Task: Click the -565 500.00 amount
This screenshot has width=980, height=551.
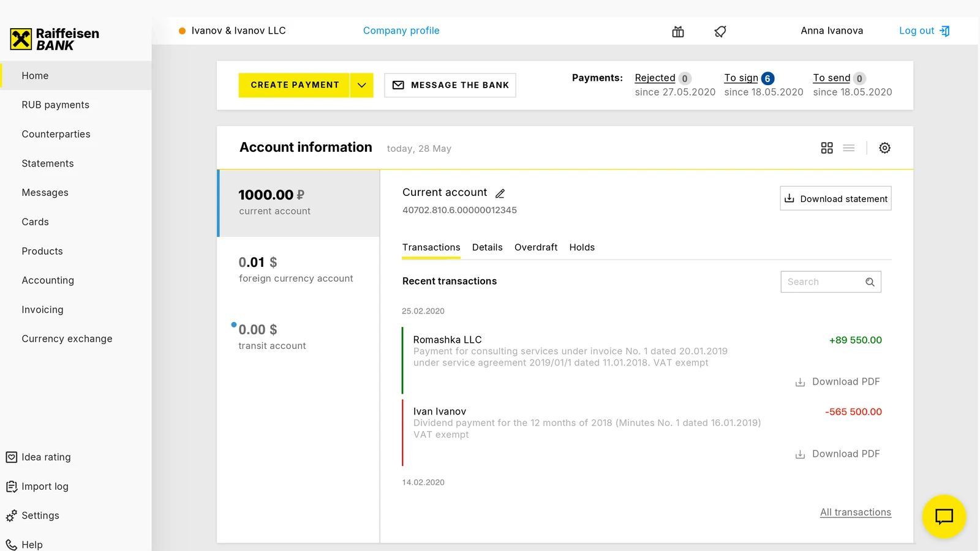Action: [853, 412]
